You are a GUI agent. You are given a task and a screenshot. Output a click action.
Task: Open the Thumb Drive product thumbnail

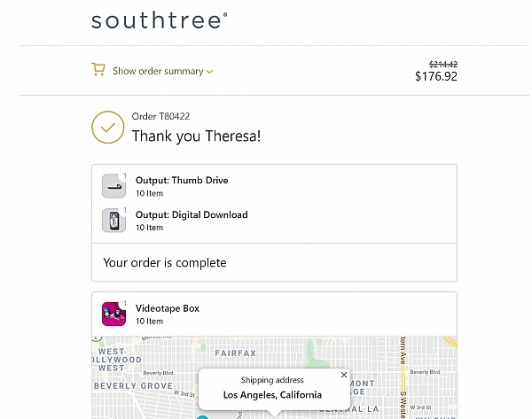click(x=113, y=185)
